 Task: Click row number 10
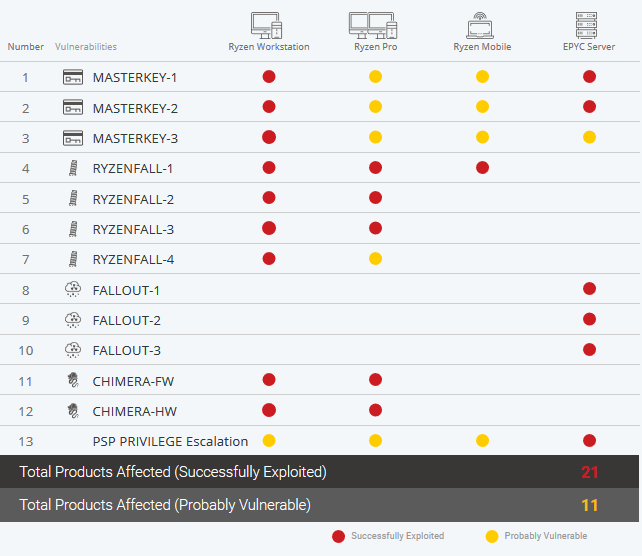tap(25, 351)
